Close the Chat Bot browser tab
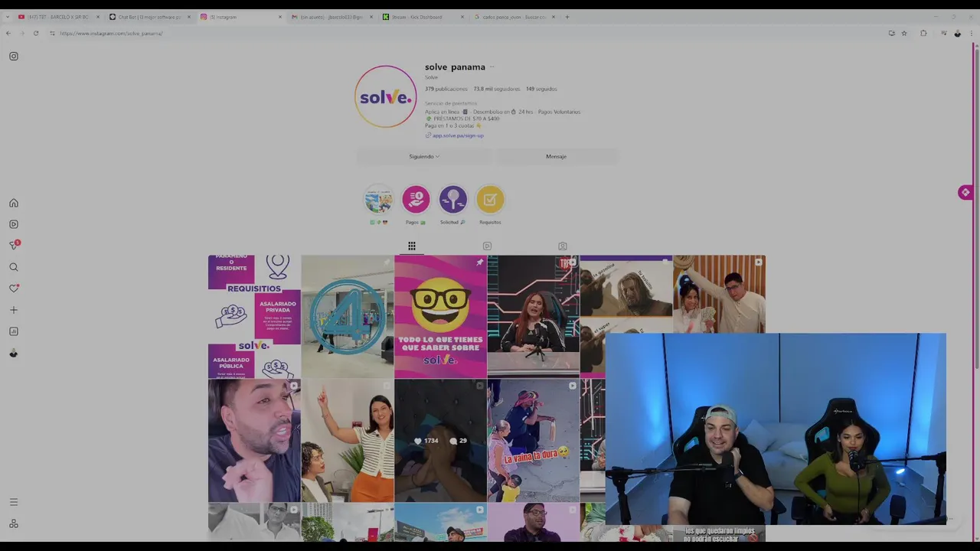Screen dimensions: 980x551 pos(189,17)
